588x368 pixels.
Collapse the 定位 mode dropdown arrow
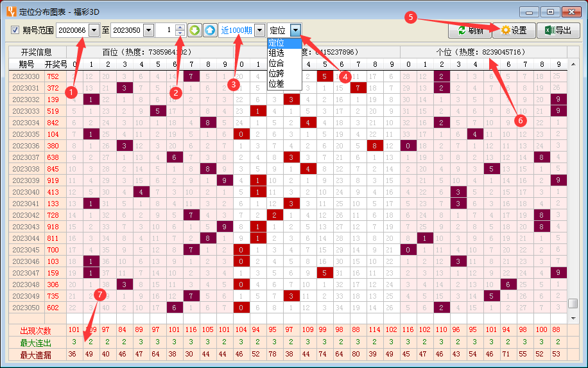coord(295,30)
